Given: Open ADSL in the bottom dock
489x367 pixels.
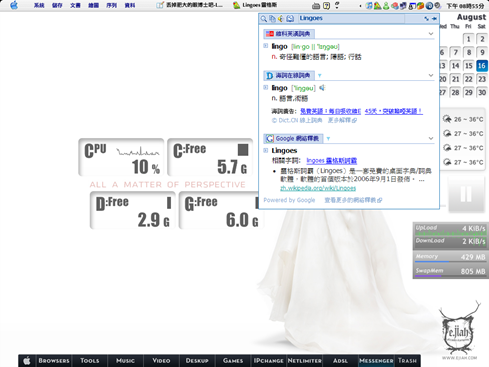Looking at the screenshot, I should [340, 361].
